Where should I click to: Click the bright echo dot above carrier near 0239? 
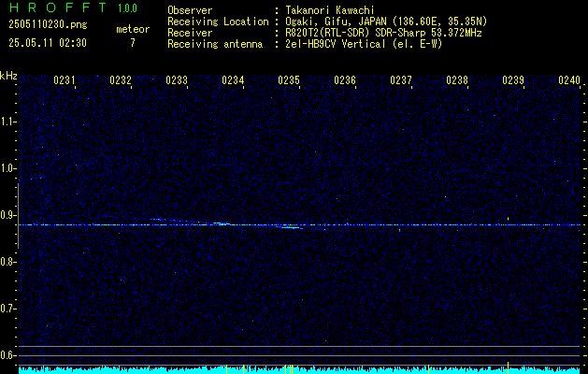508,219
